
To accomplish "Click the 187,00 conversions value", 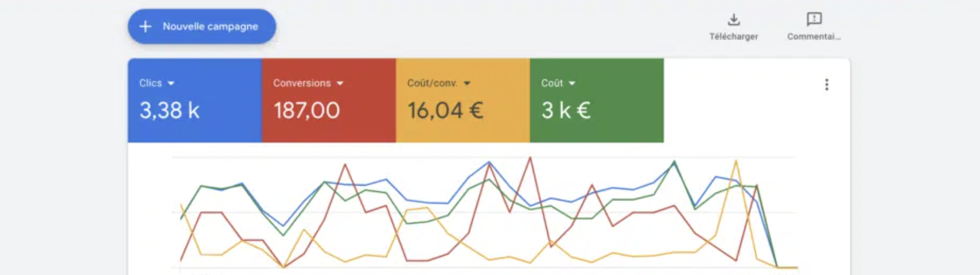I will point(307,111).
